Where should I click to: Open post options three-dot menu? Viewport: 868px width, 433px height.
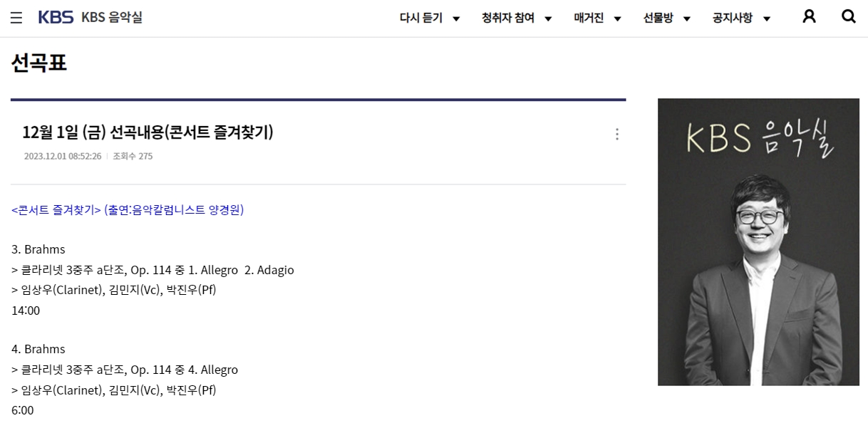[617, 134]
